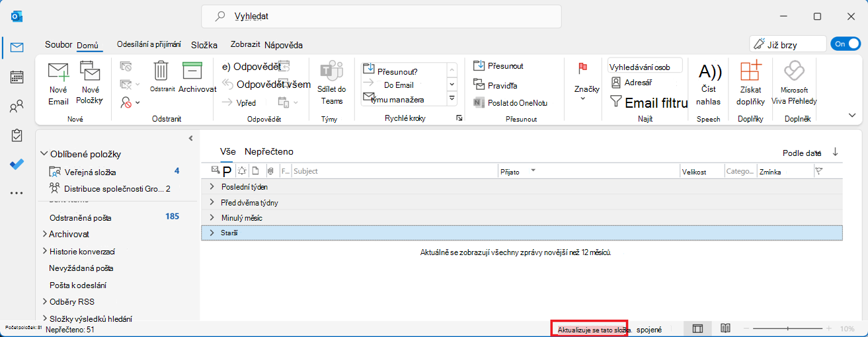Open Získat doplňky add-ins store

(750, 83)
